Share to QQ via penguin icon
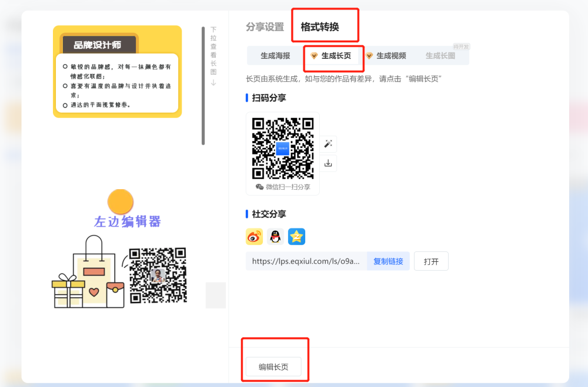The image size is (588, 387). click(275, 237)
